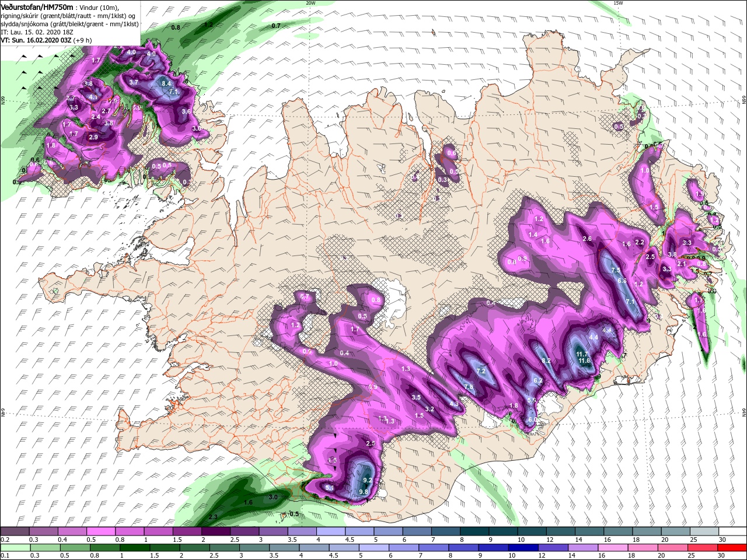Click the 25 label in lower legend
Image resolution: width=747 pixels, height=560 pixels.
tap(692, 556)
